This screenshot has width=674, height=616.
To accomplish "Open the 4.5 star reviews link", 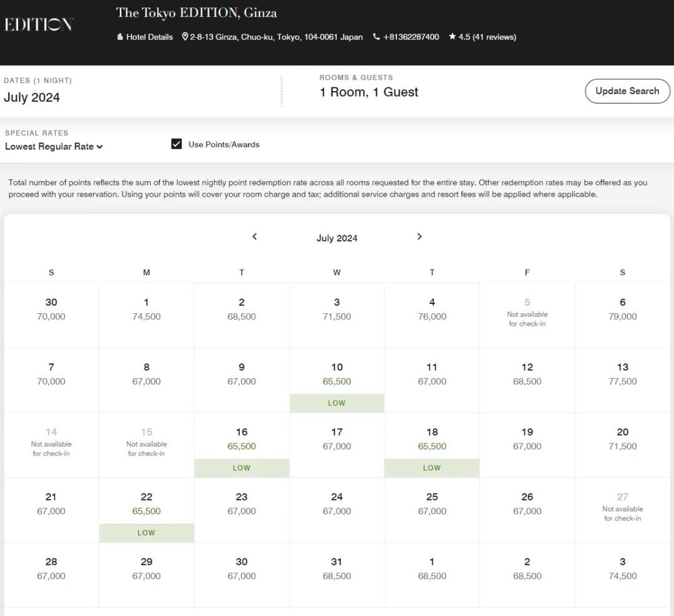I will pyautogui.click(x=482, y=37).
